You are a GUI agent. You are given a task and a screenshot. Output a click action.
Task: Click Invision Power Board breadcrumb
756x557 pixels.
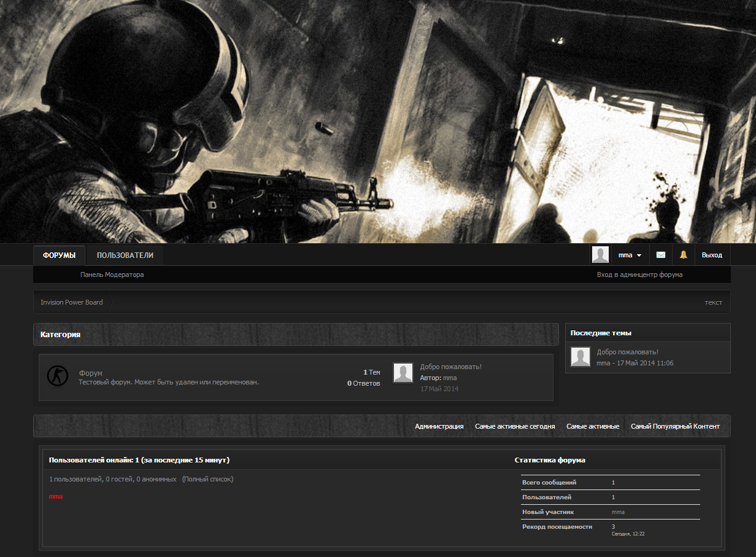[72, 302]
